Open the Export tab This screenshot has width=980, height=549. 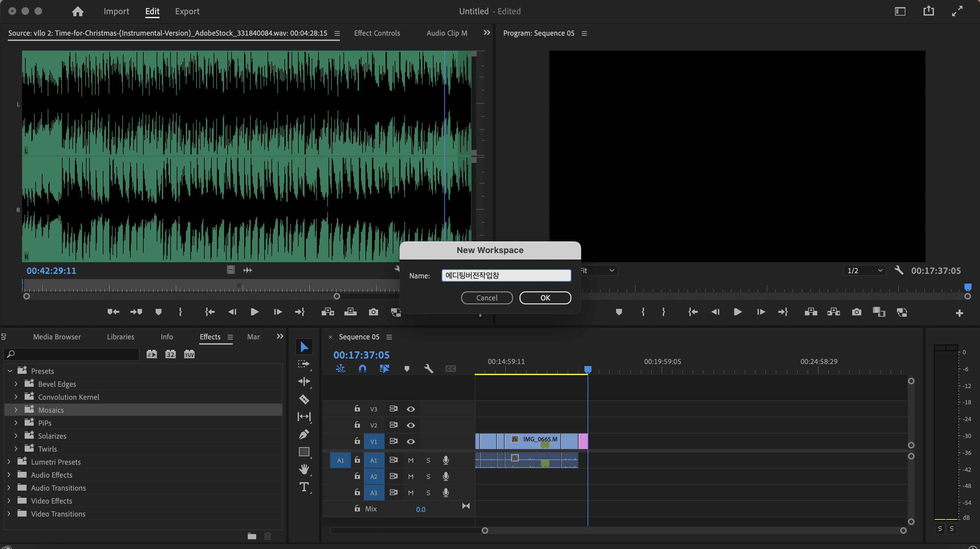click(x=187, y=11)
